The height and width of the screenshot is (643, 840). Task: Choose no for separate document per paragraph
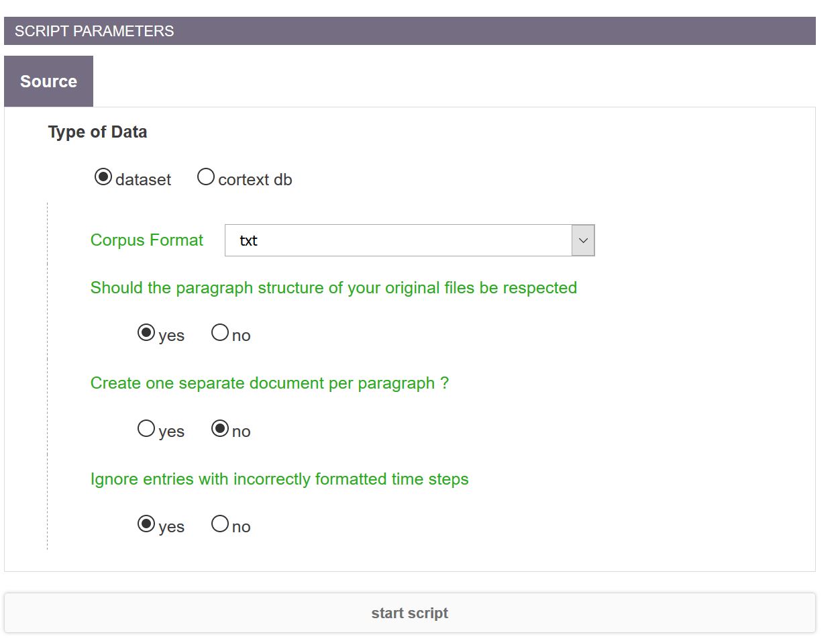tap(220, 429)
